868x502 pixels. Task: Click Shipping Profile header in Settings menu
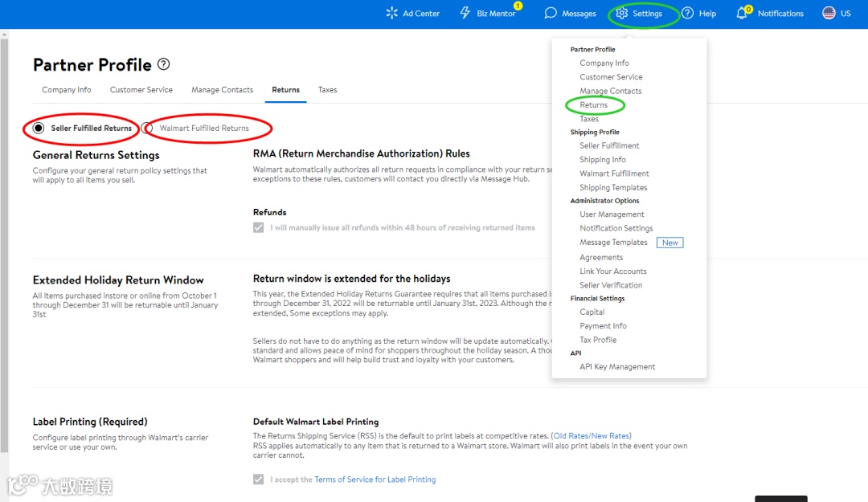point(595,132)
